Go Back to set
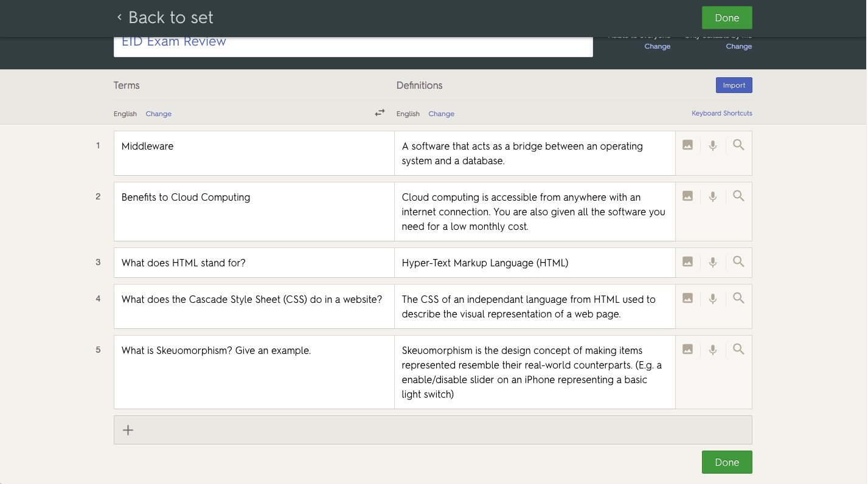 click(x=165, y=18)
